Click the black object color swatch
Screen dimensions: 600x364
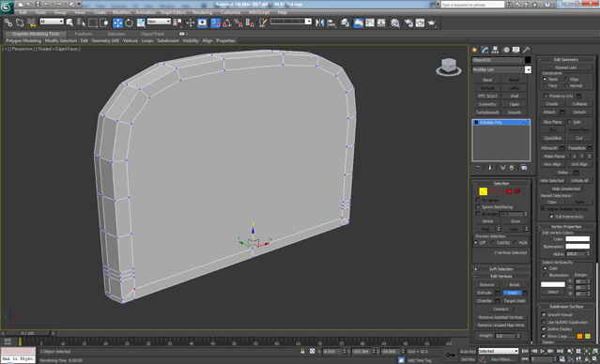tap(528, 60)
